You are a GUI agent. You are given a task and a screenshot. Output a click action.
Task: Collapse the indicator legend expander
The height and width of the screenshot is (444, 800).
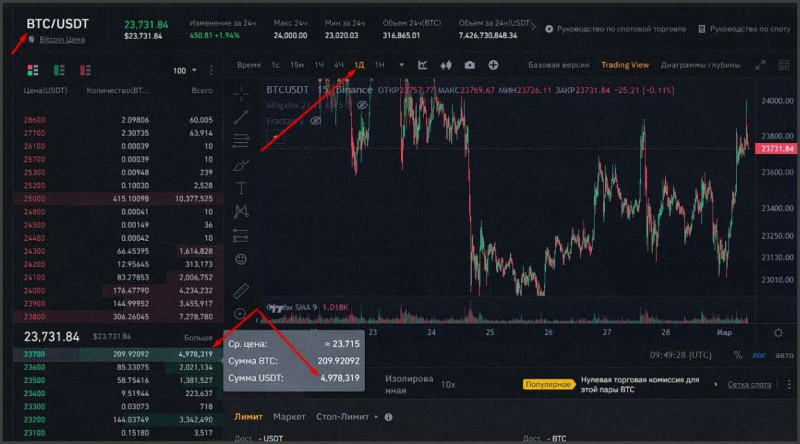(276, 137)
